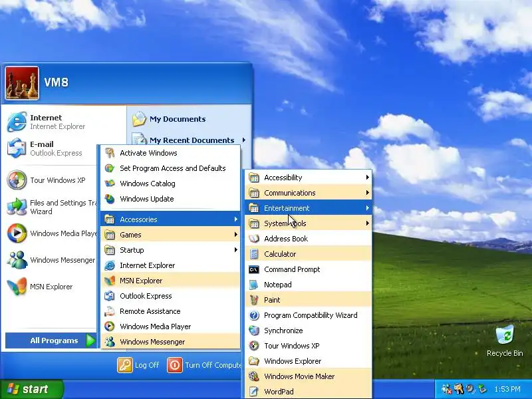
Task: Click Internet Explorer in All Programs list
Action: [170, 265]
